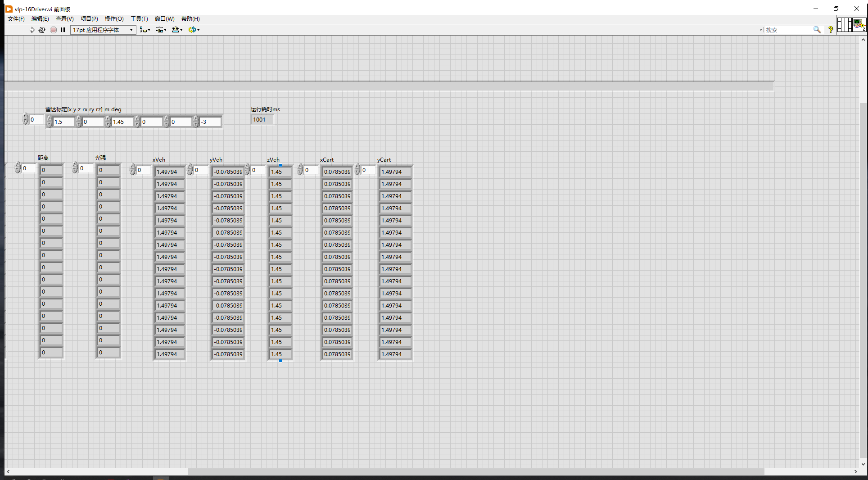The image size is (868, 480).
Task: Click the 运行耗时ms indicator showing 1001
Action: pos(262,119)
